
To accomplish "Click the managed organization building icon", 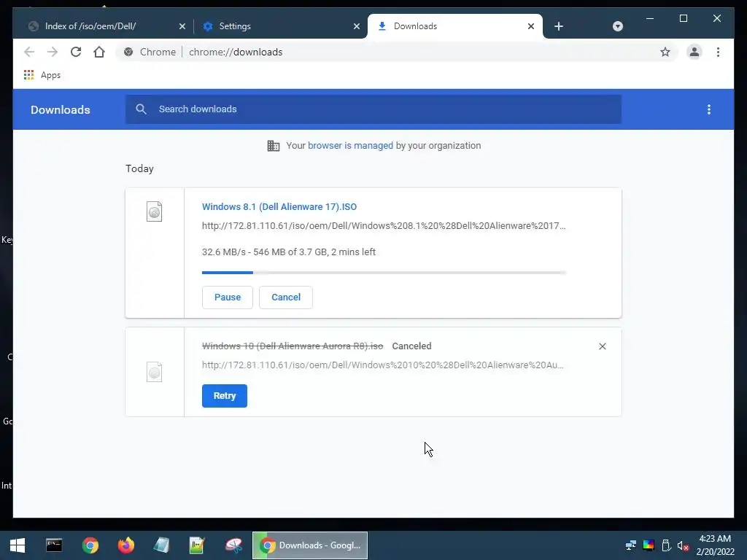I will pyautogui.click(x=274, y=146).
